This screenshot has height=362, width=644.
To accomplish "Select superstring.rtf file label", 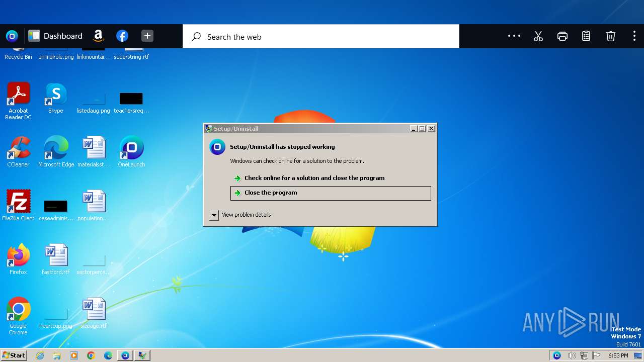I will 131,57.
